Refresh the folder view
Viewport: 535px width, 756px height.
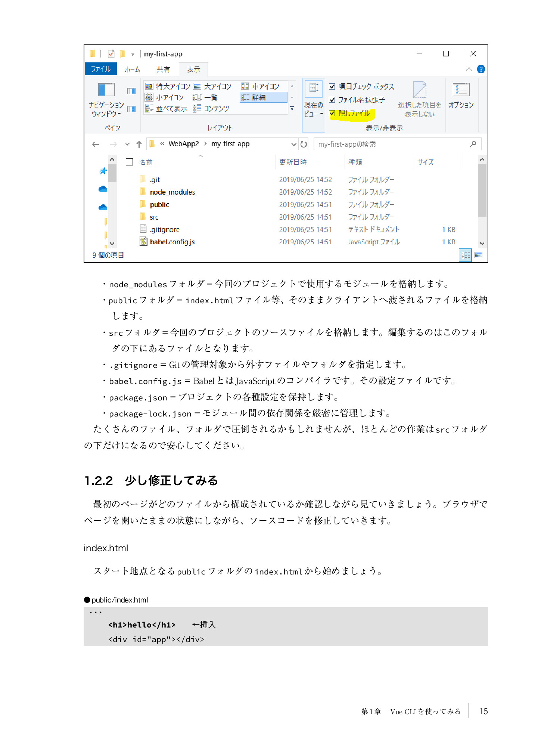[304, 144]
